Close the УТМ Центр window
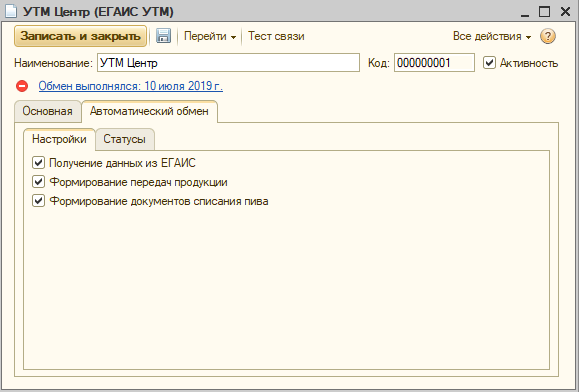This screenshot has width=579, height=392. 565,11
